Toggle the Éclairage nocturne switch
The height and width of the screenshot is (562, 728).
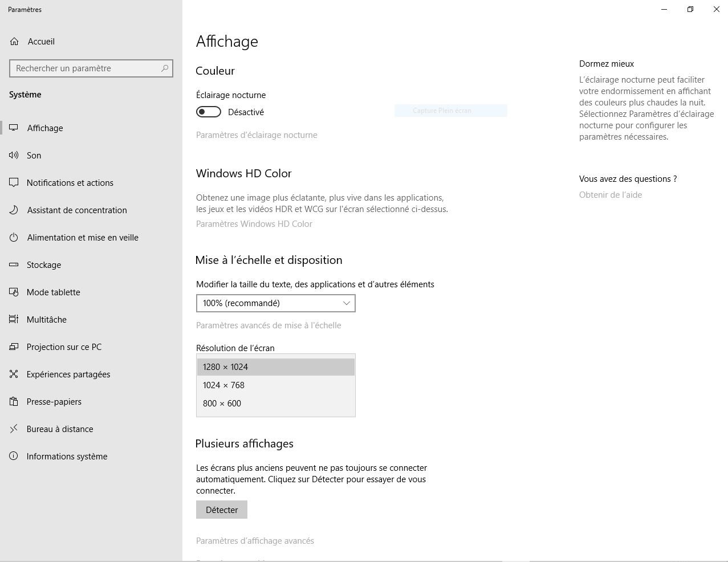tap(209, 112)
